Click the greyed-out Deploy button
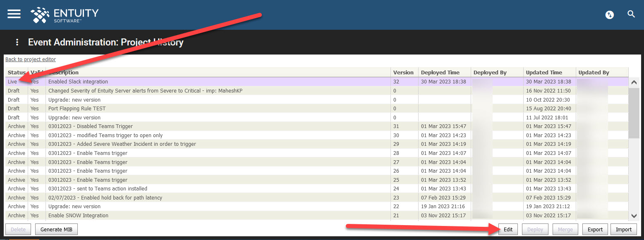The height and width of the screenshot is (240, 644). (535, 230)
